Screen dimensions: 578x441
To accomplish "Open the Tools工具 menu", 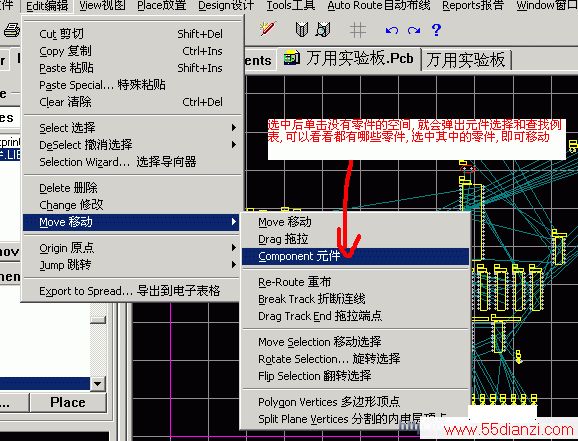I will click(x=291, y=5).
